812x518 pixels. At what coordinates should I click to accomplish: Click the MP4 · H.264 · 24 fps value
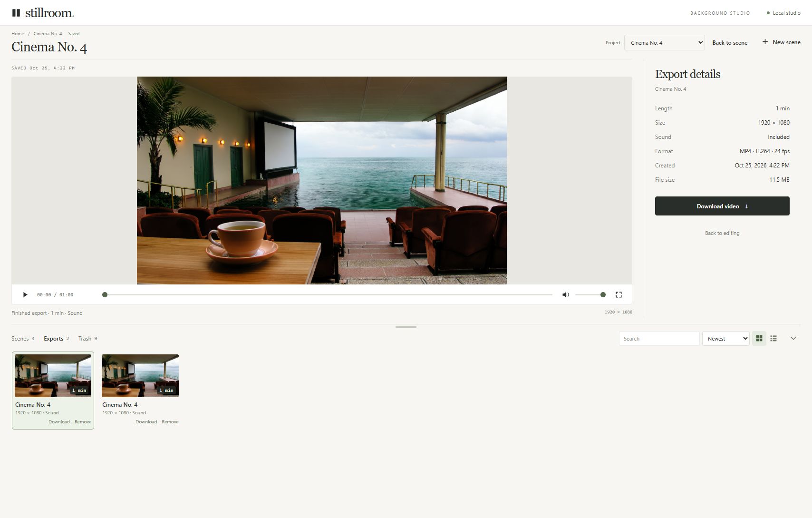coord(764,151)
